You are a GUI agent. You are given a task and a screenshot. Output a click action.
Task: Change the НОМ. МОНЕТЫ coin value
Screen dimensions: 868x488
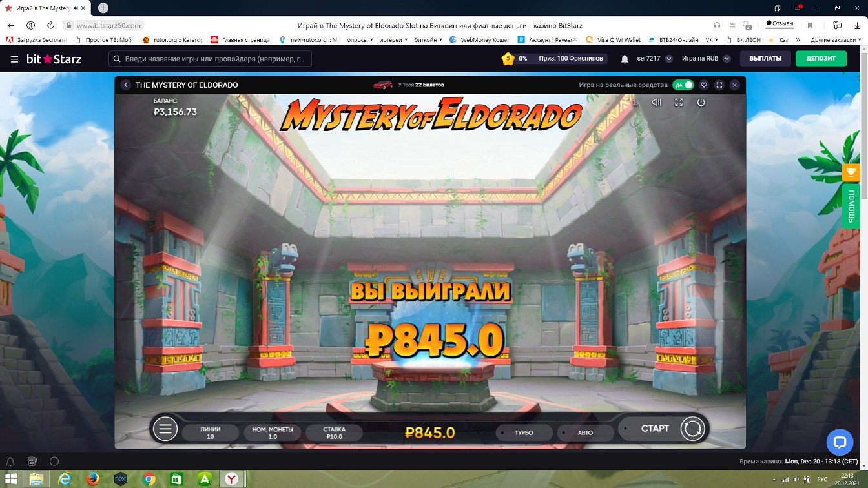(273, 432)
